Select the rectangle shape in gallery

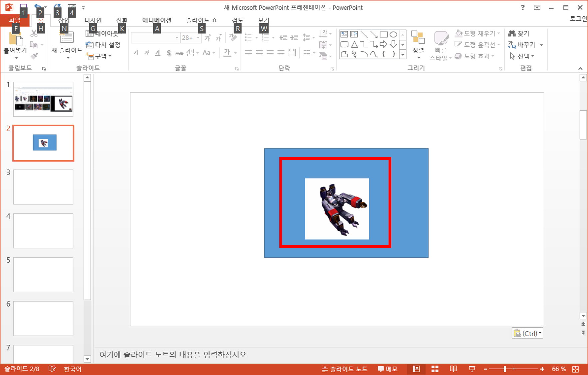coord(384,34)
